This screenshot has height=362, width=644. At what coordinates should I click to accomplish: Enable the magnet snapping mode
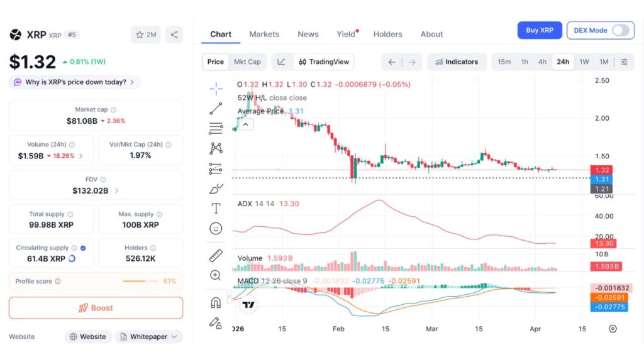pos(216,302)
